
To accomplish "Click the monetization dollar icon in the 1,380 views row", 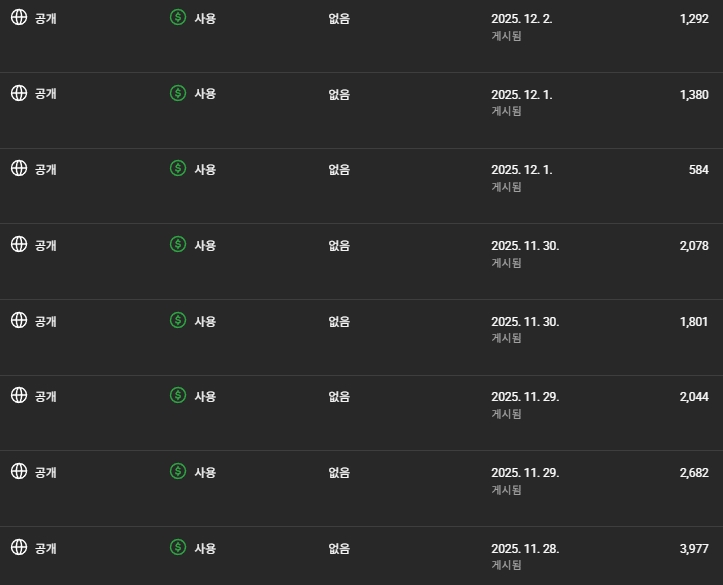I will click(178, 93).
